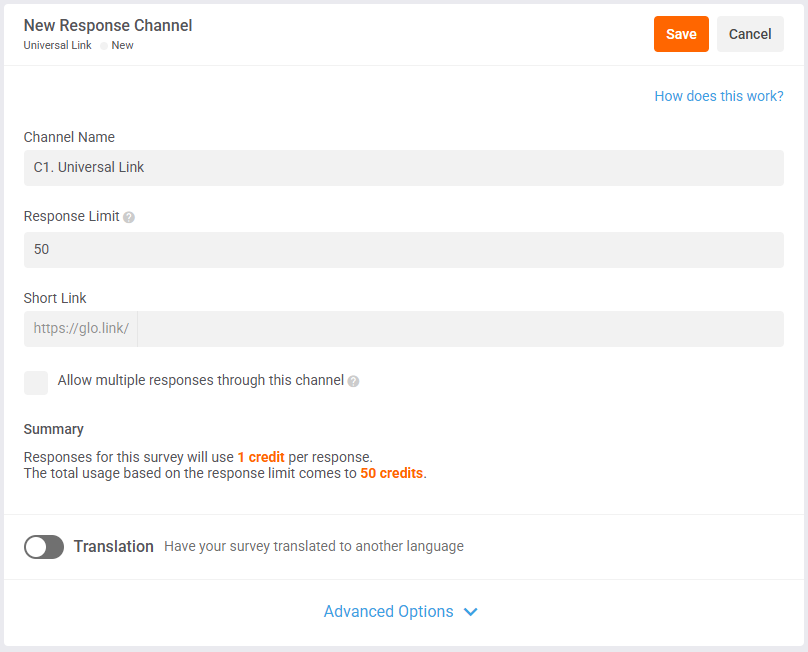Focus the Channel Name input field
The image size is (808, 652).
click(x=403, y=168)
